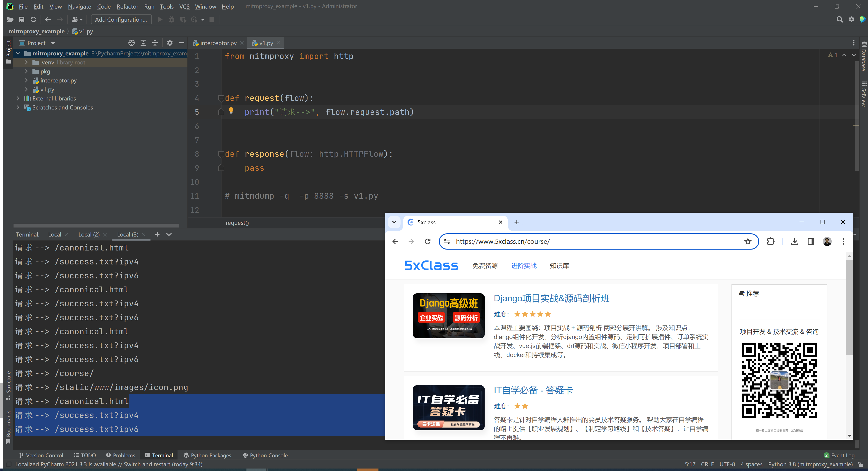868x471 pixels.
Task: Open the terminal new session options chevron
Action: (169, 234)
